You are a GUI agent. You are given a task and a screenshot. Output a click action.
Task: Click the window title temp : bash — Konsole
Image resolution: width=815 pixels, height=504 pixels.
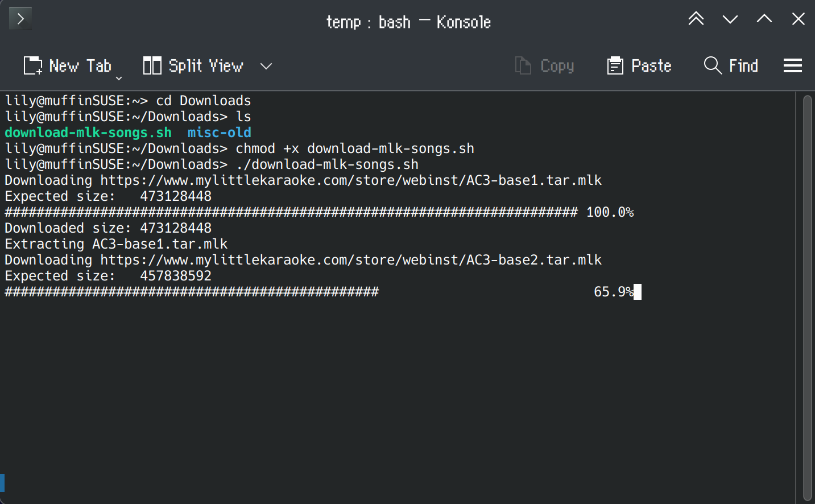coord(408,22)
